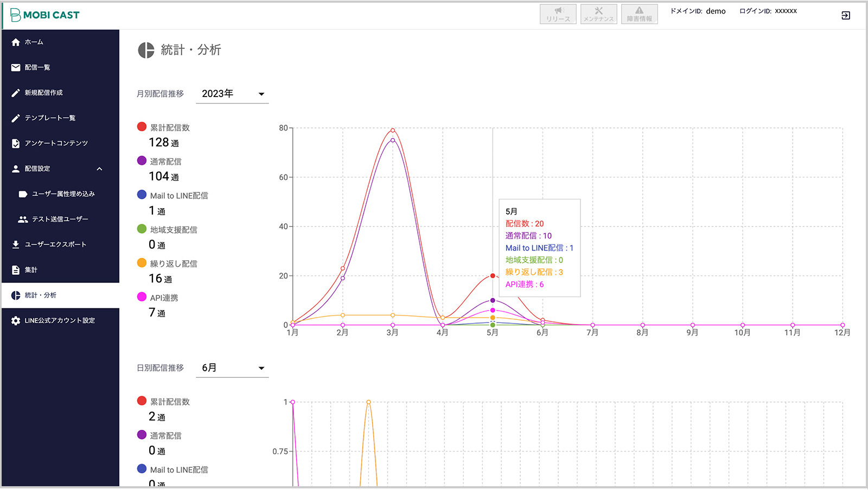Click the home icon in sidebar
The height and width of the screenshot is (490, 868).
tap(16, 42)
